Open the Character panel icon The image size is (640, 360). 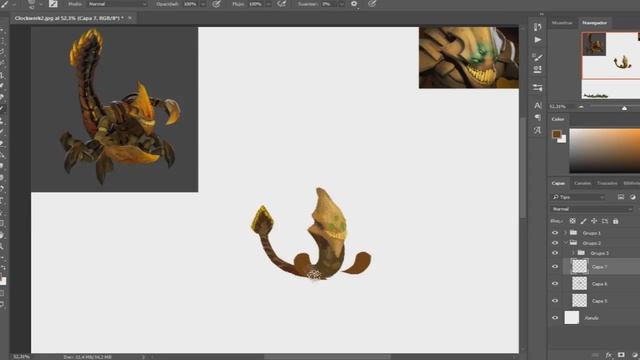538,105
